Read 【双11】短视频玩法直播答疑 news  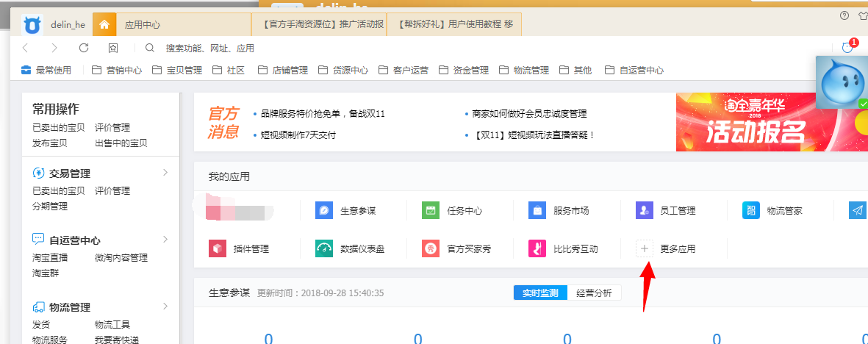[x=534, y=135]
